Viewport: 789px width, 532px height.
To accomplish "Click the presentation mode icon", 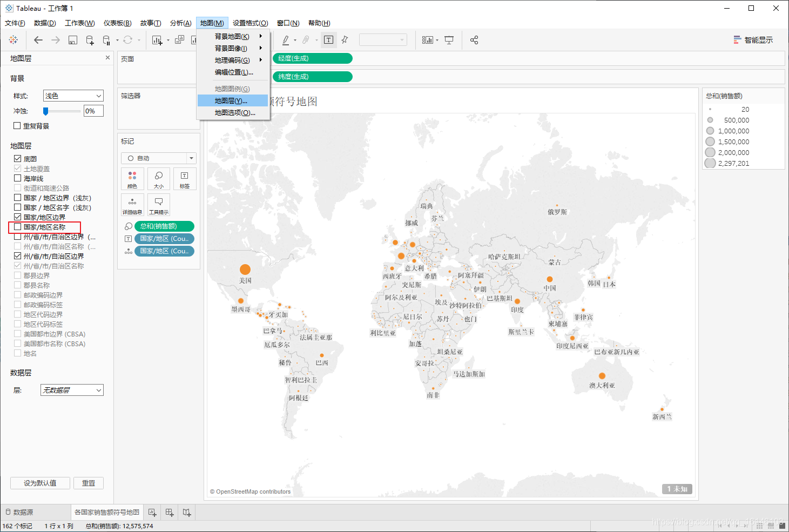I will tap(449, 40).
